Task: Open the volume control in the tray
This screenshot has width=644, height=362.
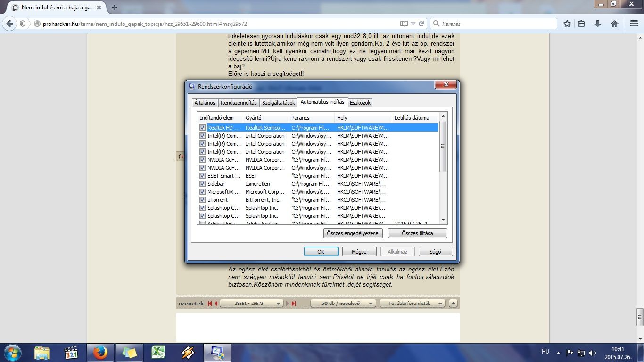Action: click(593, 353)
